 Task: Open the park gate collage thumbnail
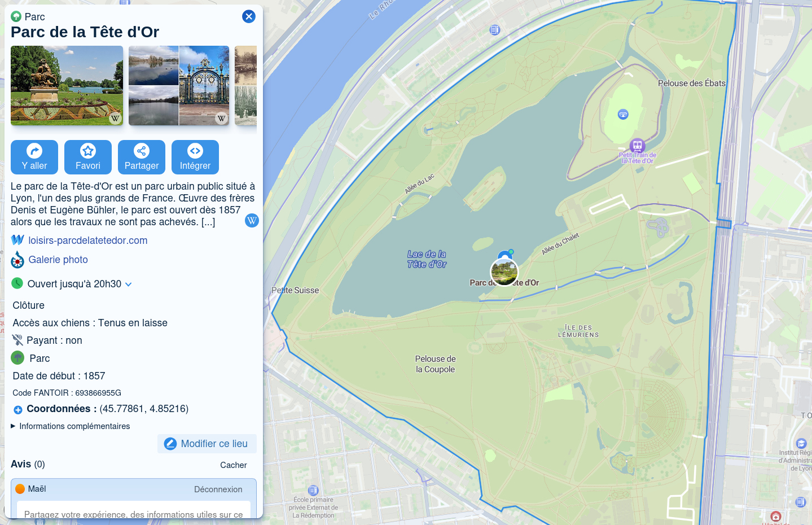tap(179, 85)
